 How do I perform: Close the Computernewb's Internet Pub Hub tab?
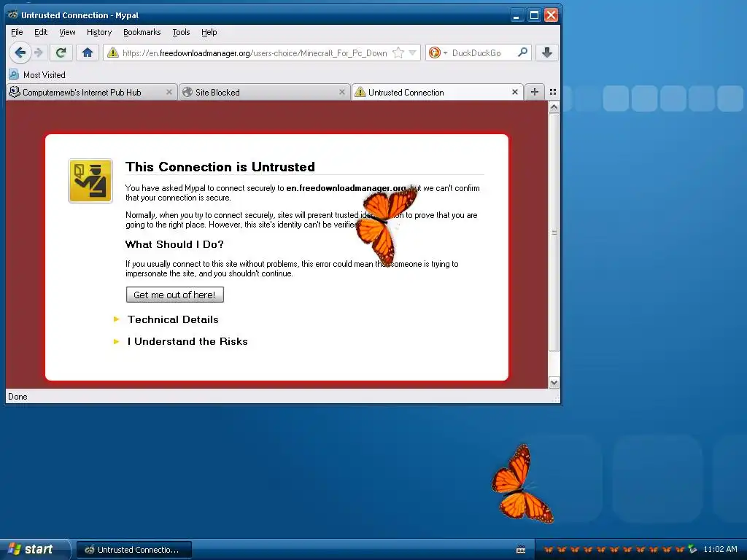[x=169, y=93]
